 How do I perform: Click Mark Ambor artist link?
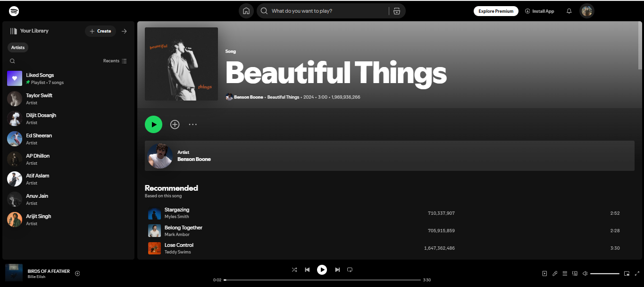pyautogui.click(x=177, y=235)
